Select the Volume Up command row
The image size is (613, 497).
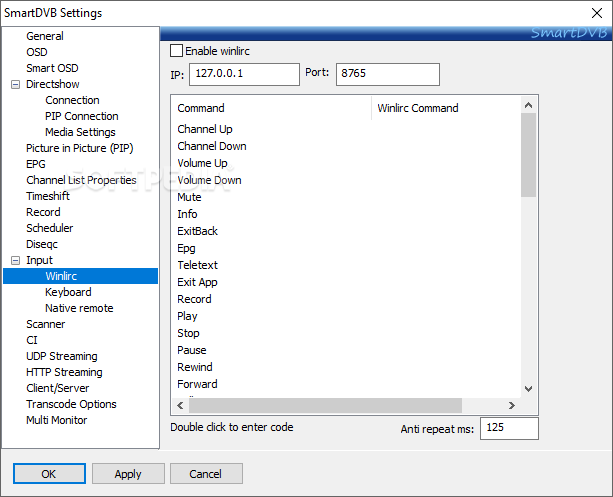(202, 163)
